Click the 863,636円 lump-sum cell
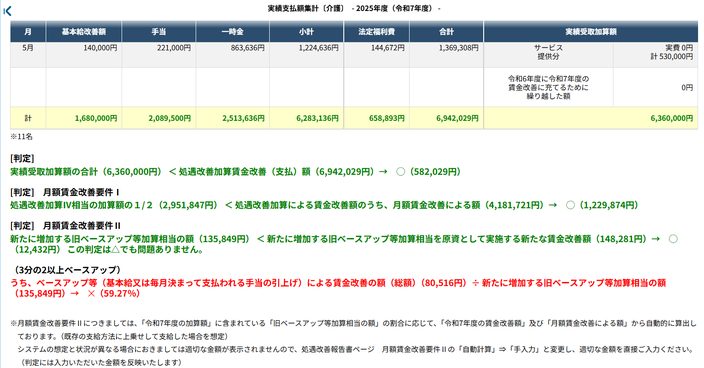Screen dimensions: 704x368 pyautogui.click(x=247, y=48)
